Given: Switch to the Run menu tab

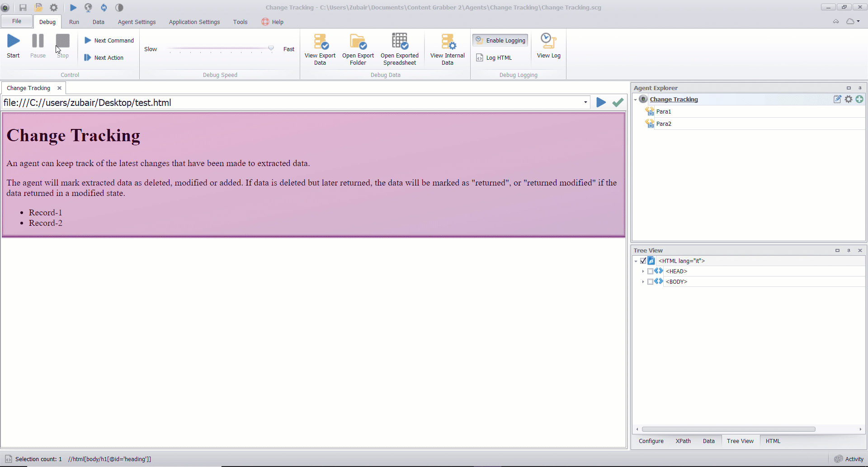Looking at the screenshot, I should click(74, 21).
